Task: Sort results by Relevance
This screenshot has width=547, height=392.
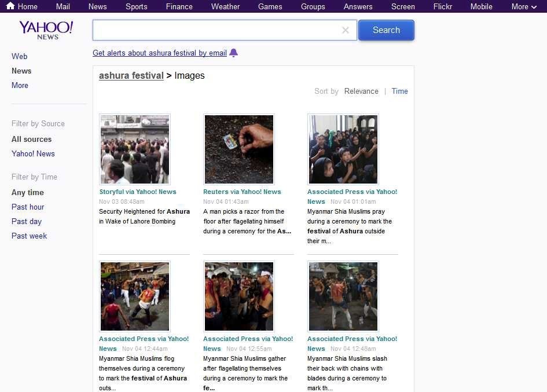Action: coord(361,91)
